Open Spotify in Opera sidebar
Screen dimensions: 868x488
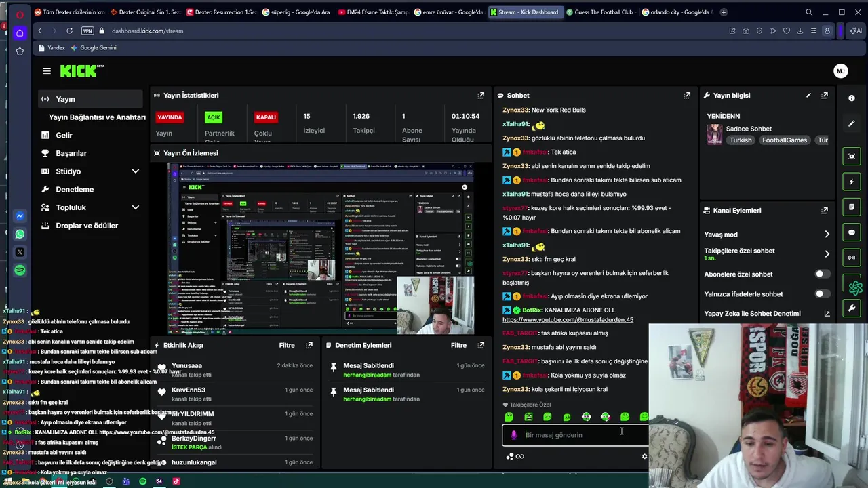point(20,270)
